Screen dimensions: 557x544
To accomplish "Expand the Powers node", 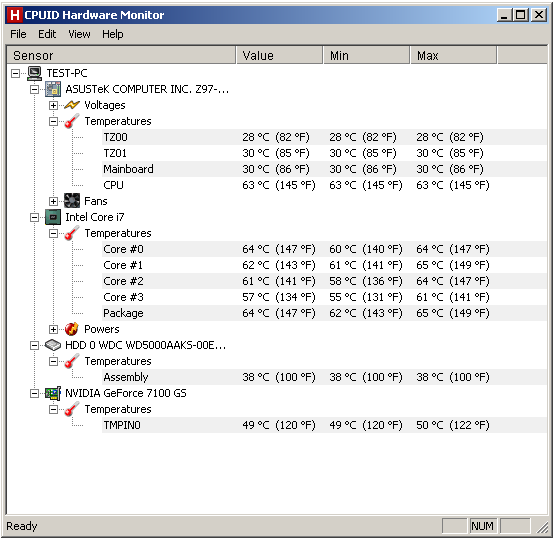I will [x=53, y=329].
